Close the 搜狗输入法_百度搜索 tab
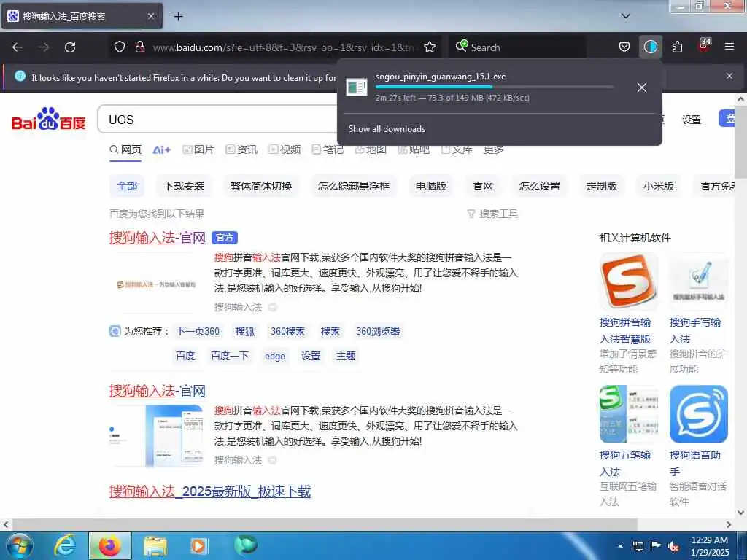This screenshot has height=560, width=747. [x=150, y=17]
